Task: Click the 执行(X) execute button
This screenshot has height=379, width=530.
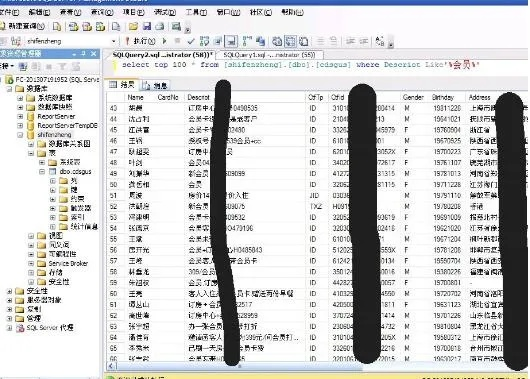Action: click(x=140, y=41)
